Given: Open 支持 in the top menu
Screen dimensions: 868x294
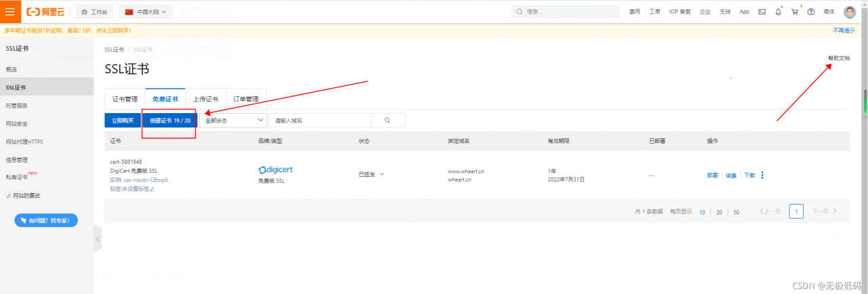Looking at the screenshot, I should (x=725, y=12).
